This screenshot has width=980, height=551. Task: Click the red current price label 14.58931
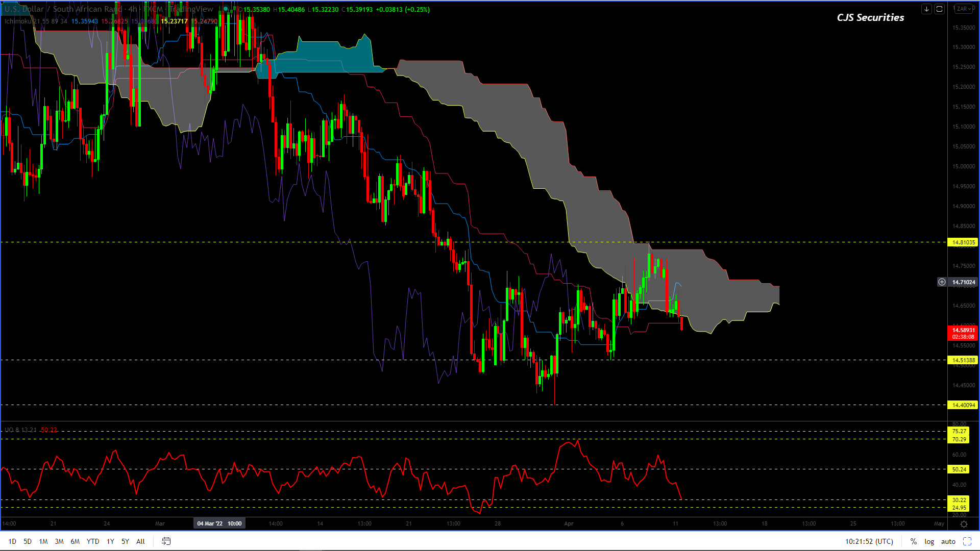point(962,331)
